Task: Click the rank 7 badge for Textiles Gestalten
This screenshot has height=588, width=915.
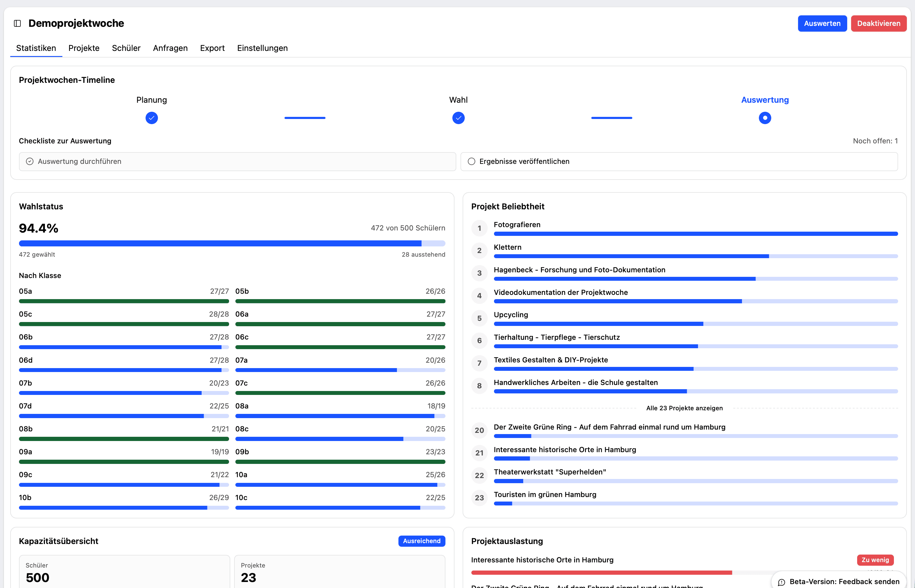Action: coord(480,363)
